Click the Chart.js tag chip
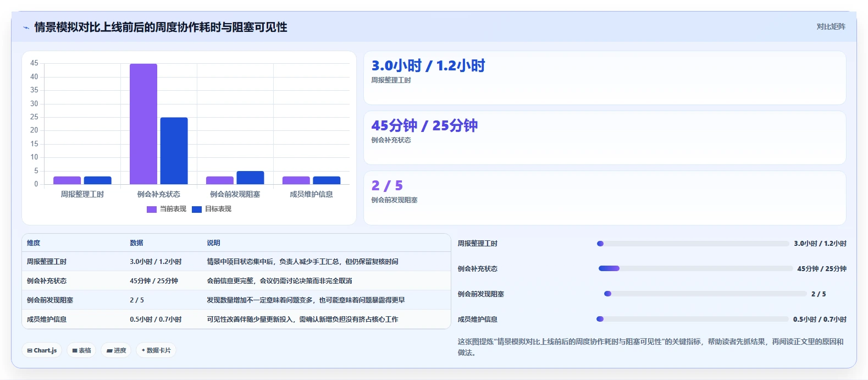 42,350
